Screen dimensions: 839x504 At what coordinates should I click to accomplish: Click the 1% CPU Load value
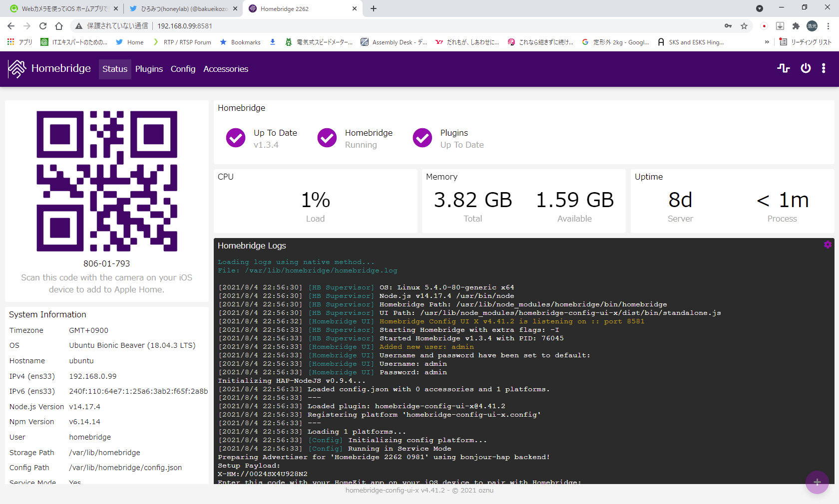[316, 200]
